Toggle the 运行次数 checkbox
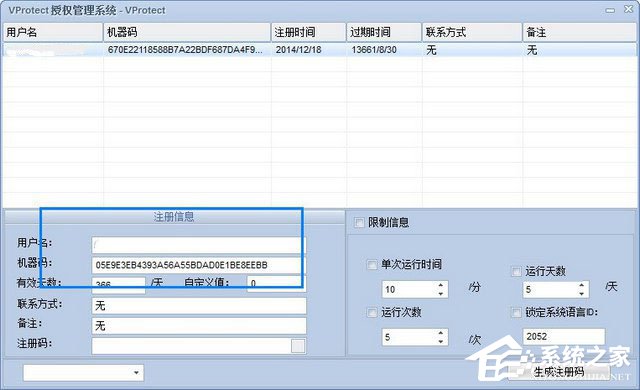This screenshot has height=390, width=640. tap(372, 312)
